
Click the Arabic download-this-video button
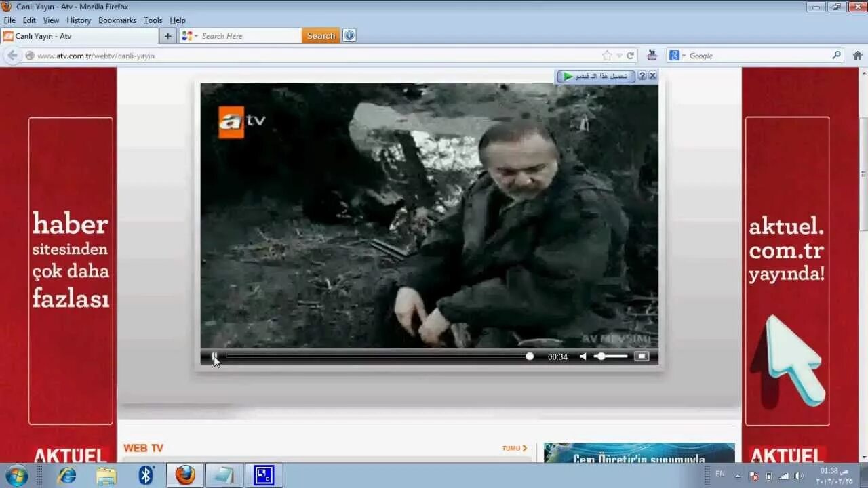(x=596, y=76)
